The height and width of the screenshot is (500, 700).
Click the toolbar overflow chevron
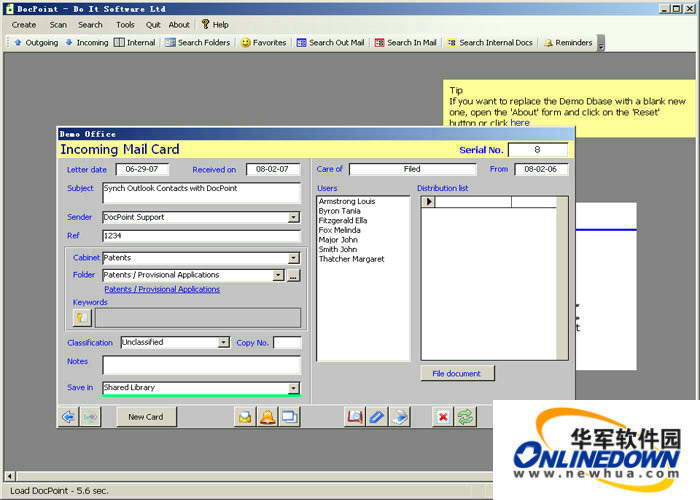pyautogui.click(x=601, y=43)
